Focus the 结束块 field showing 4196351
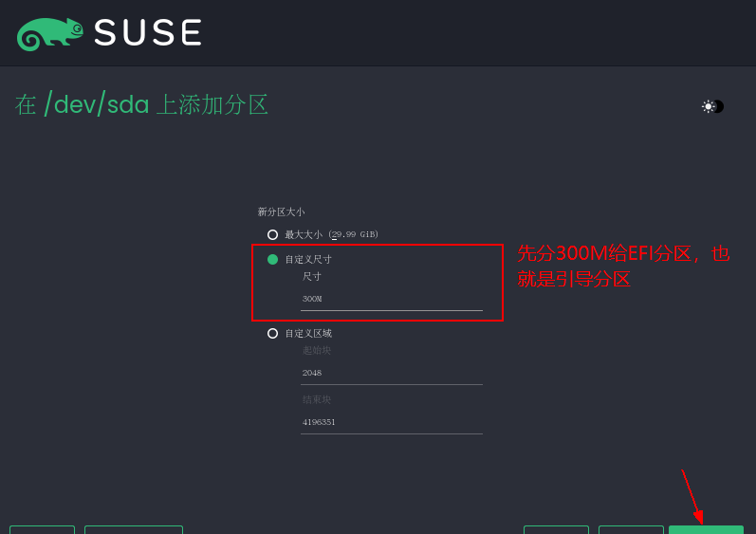Screen dimensions: 756x534 [392, 423]
